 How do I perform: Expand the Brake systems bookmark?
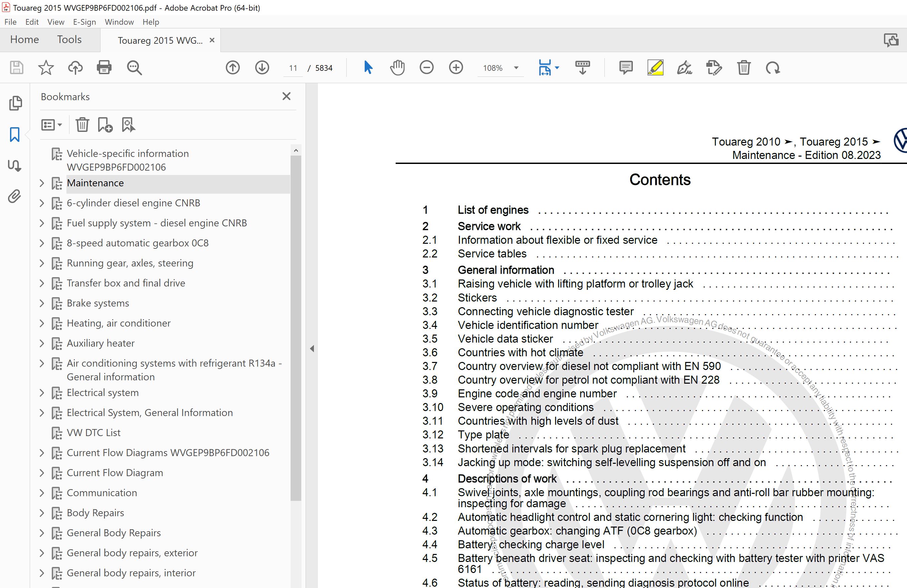[42, 303]
